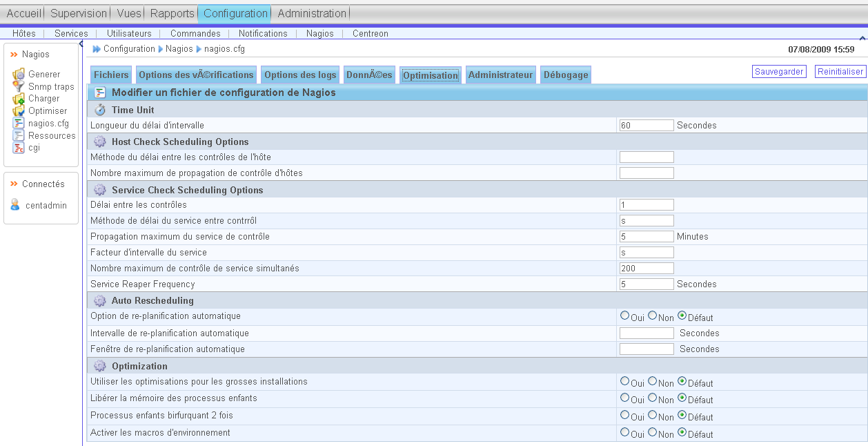Click the Charger folder icon
Viewport: 868px width, 446px height.
pyautogui.click(x=19, y=99)
